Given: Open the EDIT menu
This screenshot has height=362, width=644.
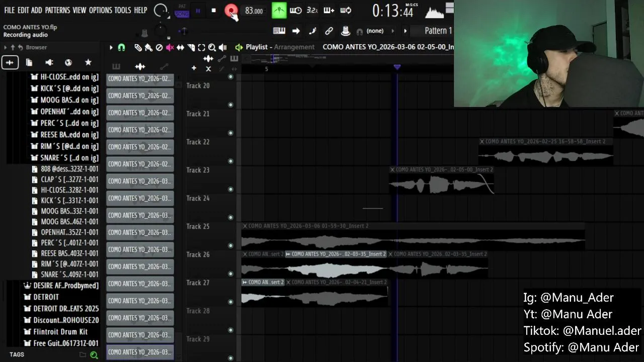Looking at the screenshot, I should coord(23,10).
